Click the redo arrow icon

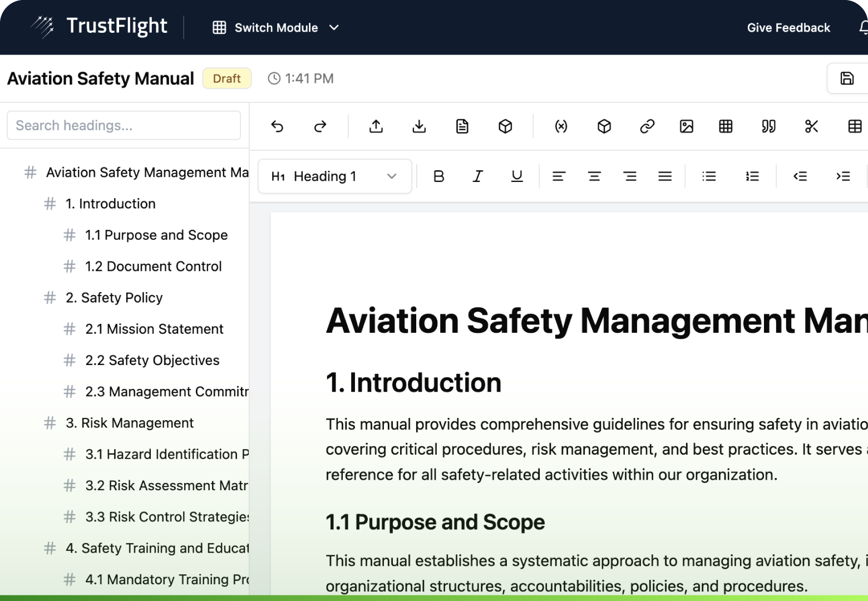click(320, 127)
